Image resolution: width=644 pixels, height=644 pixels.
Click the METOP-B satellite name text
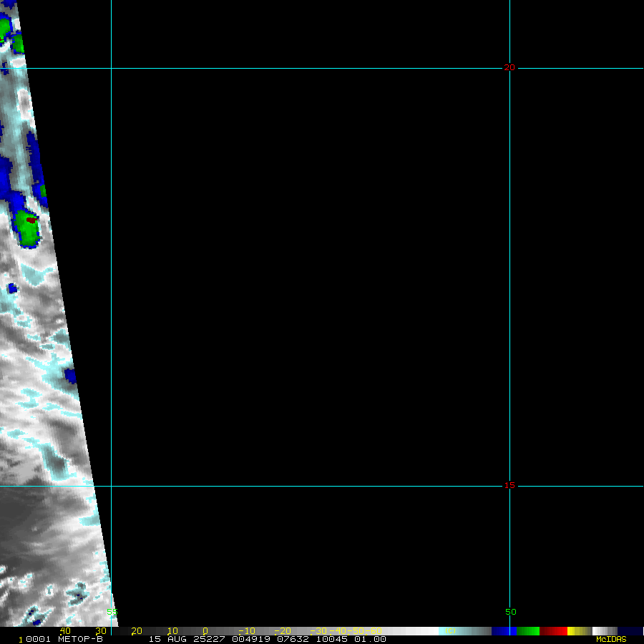(80, 639)
